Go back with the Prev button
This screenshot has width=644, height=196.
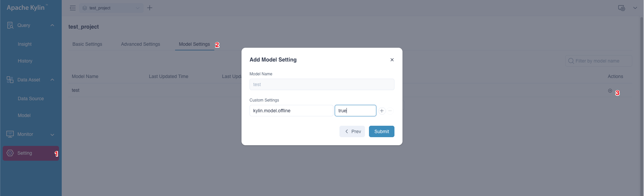(x=352, y=131)
